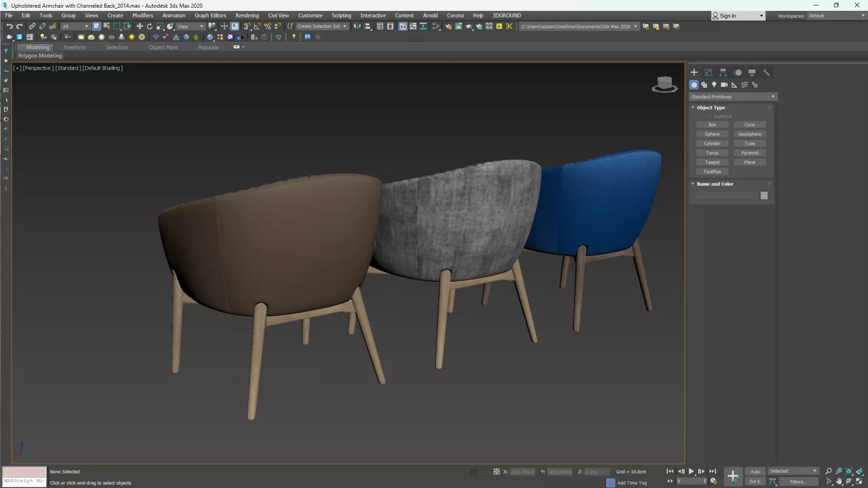Switch to the Object Paint ribbon tab

(163, 47)
